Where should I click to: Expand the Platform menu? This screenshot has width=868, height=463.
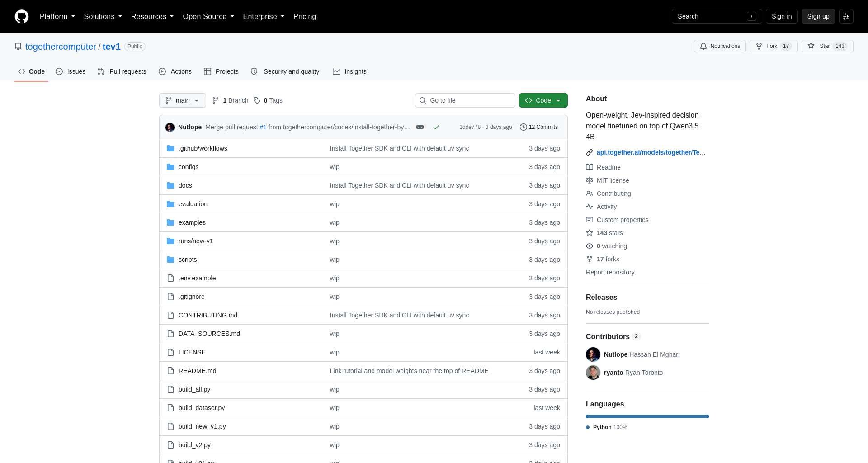pos(57,16)
